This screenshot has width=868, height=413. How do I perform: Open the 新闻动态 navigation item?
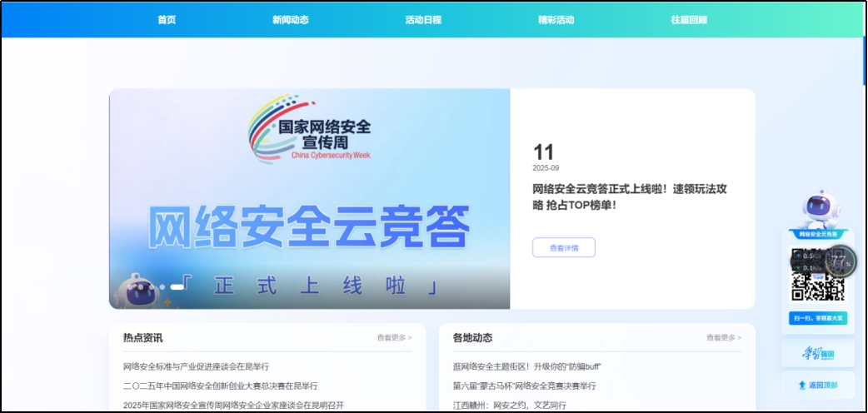[290, 20]
